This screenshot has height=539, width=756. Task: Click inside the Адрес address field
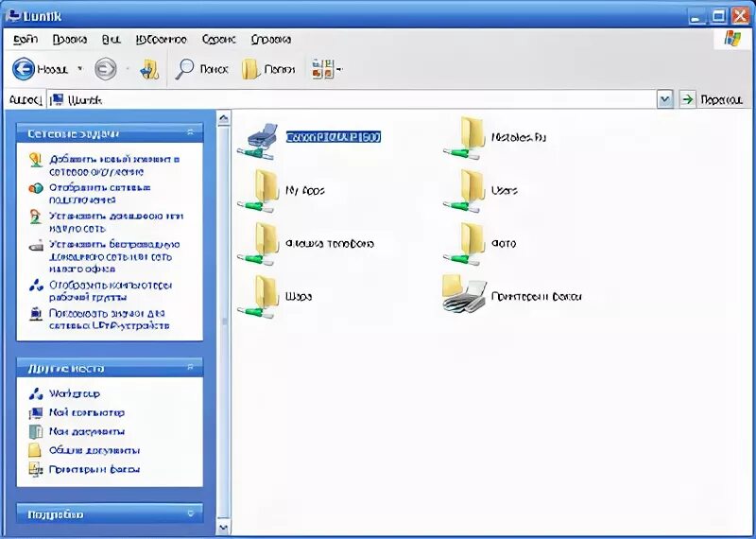(x=352, y=100)
